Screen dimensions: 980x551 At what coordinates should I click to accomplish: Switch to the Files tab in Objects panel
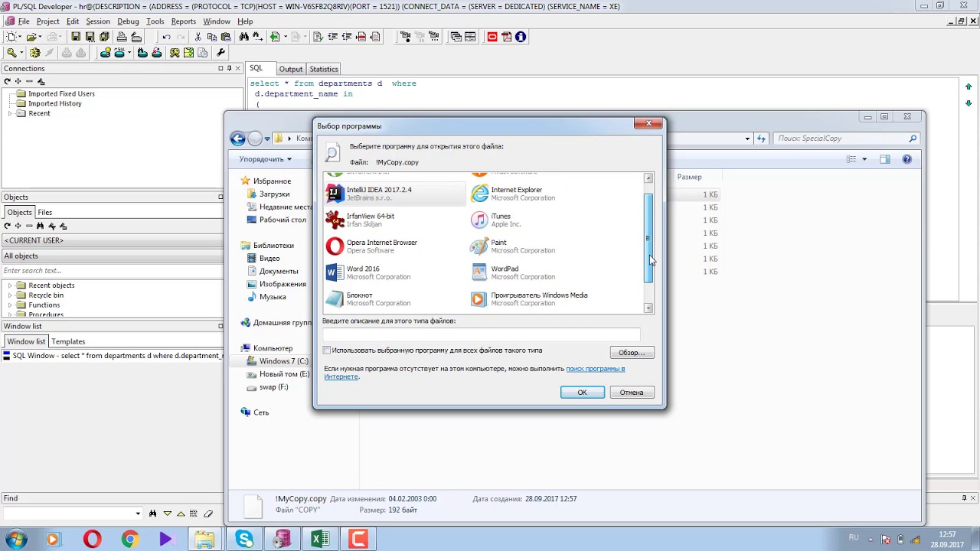click(x=45, y=212)
